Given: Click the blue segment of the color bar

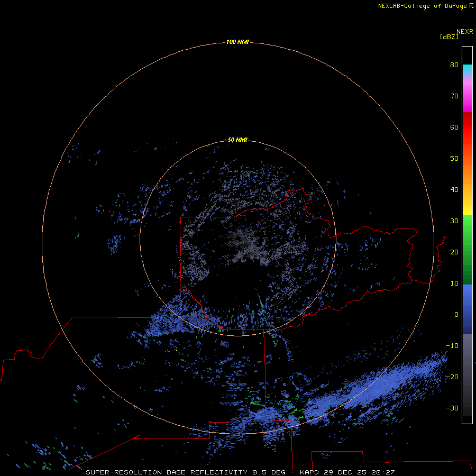Looking at the screenshot, I should pos(467,309).
